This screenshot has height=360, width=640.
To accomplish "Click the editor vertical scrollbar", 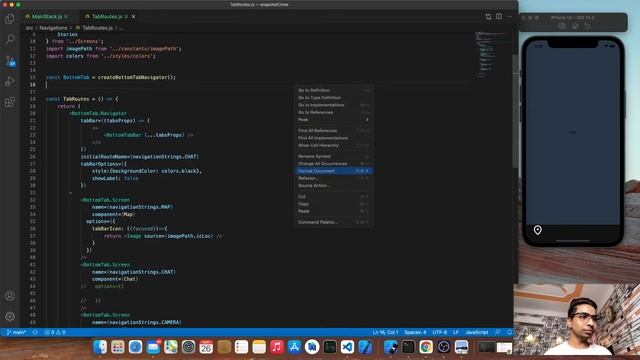I will tap(515, 110).
